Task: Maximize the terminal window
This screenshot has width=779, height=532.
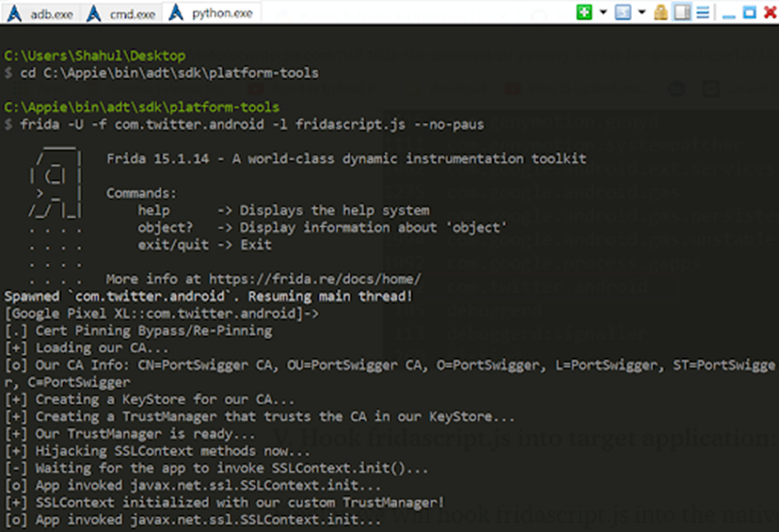Action: point(749,13)
